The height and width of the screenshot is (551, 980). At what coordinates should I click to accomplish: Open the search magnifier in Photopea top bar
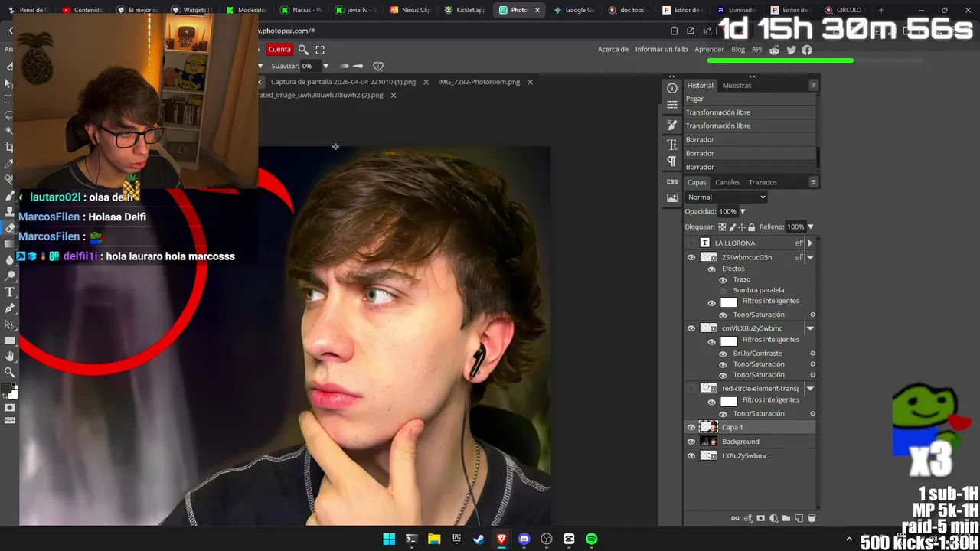[x=303, y=50]
